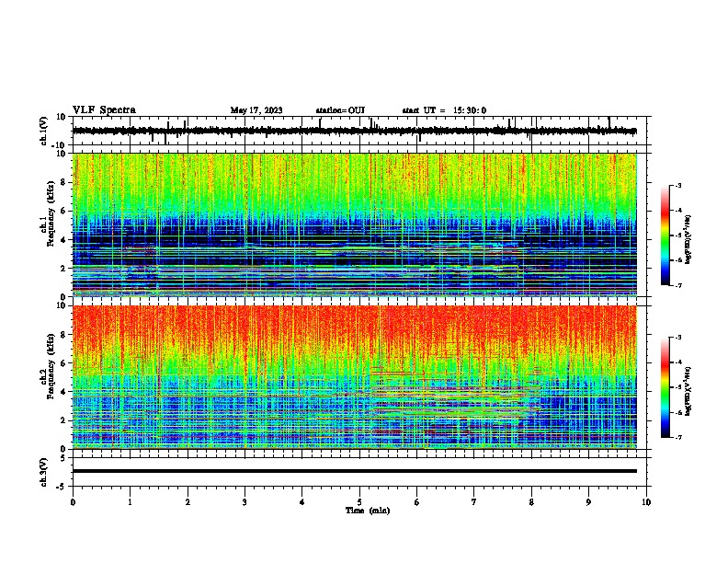Click the "start UT = 15:30:0" text
Viewport: 728px width, 563px height.
coord(444,110)
